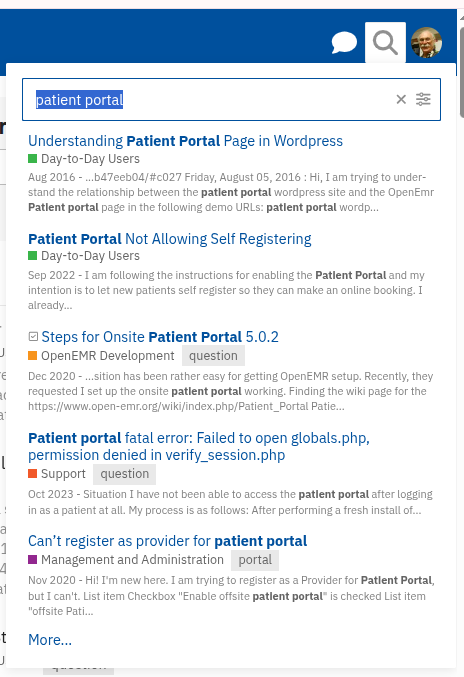Click the green Day-to-Day Users category square under Understanding Patient Portal

tap(32, 158)
